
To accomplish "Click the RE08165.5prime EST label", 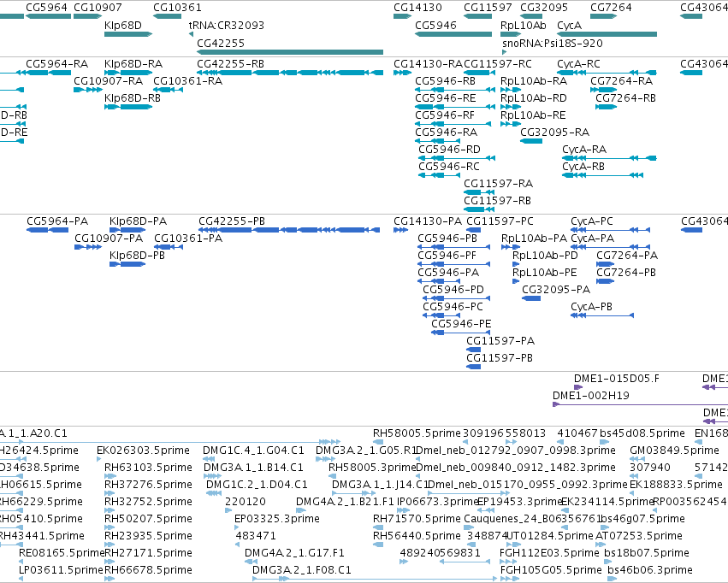I will 62,553.
